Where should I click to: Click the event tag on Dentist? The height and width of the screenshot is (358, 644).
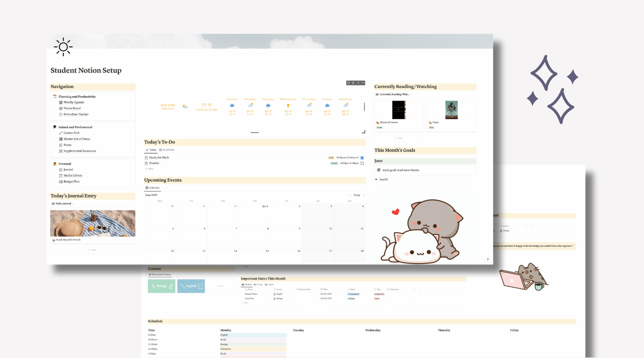[334, 163]
